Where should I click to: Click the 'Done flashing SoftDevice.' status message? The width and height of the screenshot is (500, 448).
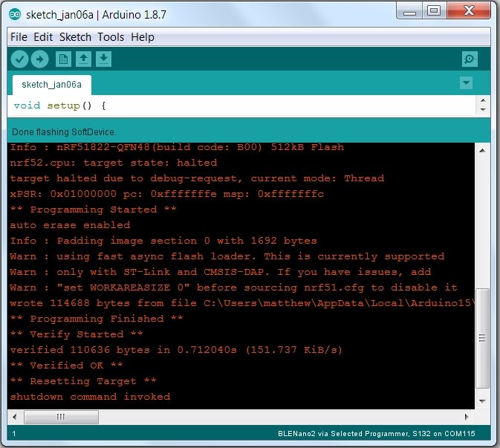point(64,132)
